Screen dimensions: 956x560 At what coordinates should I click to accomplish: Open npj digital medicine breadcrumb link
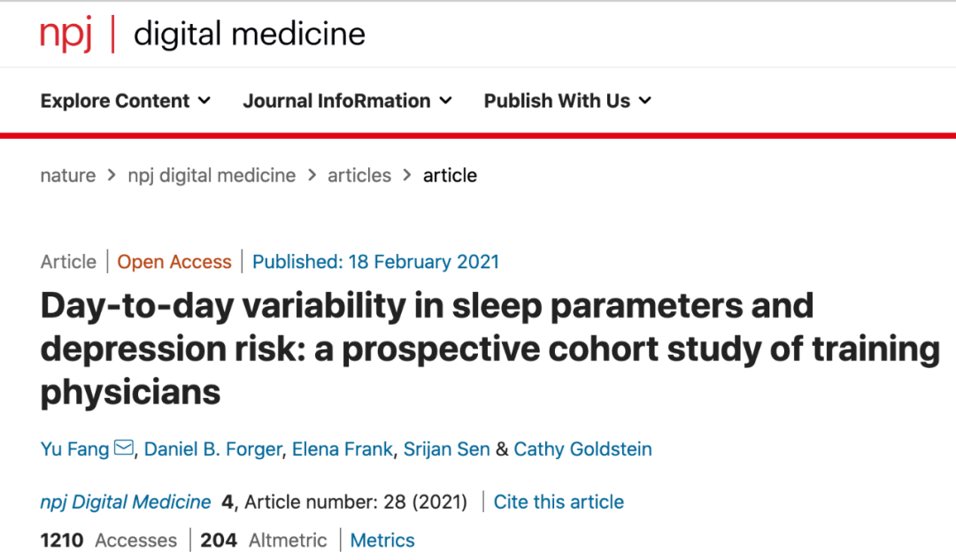click(212, 175)
